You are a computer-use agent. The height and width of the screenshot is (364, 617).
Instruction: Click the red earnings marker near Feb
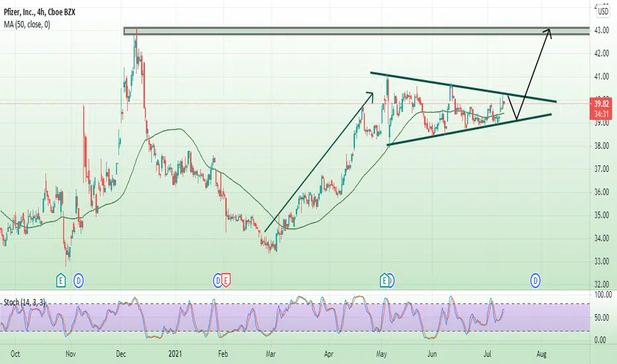pos(226,281)
